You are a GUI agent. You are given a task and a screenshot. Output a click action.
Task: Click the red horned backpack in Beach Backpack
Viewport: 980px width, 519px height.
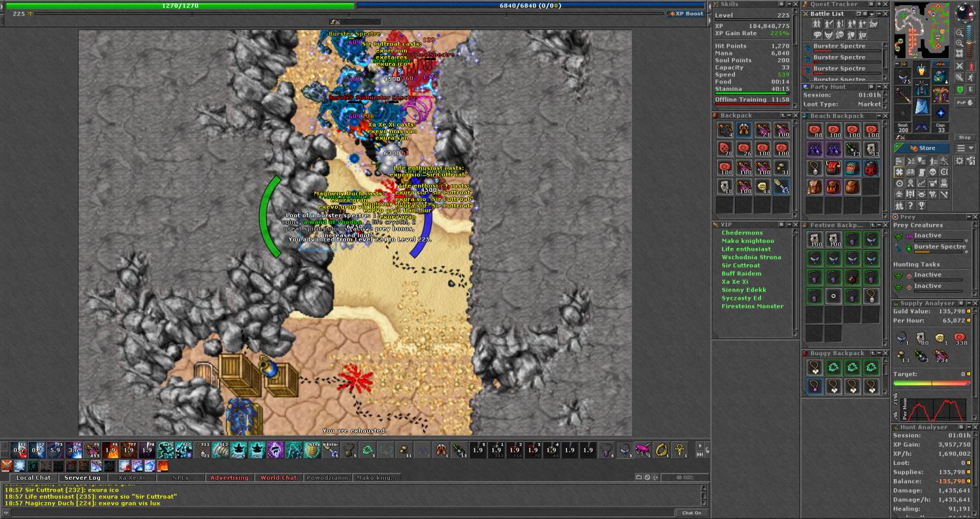(833, 168)
